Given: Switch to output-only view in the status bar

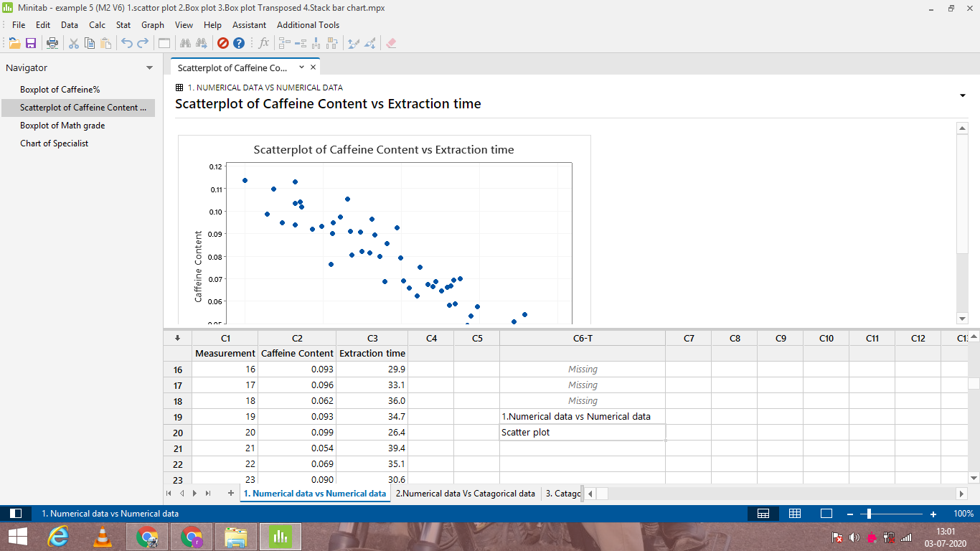Looking at the screenshot, I should click(x=826, y=514).
